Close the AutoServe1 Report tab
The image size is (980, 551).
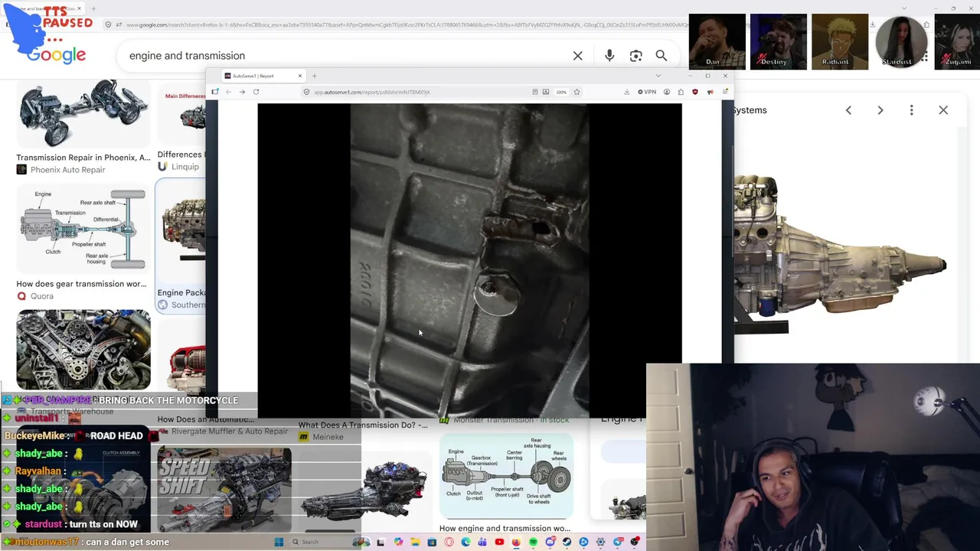(x=299, y=76)
